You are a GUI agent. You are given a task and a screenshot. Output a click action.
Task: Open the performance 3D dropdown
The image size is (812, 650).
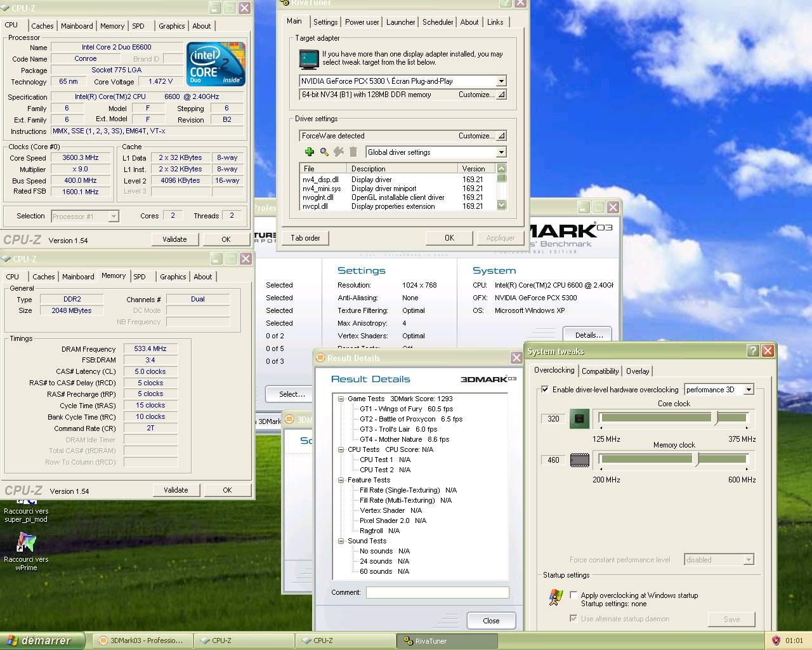pos(749,390)
